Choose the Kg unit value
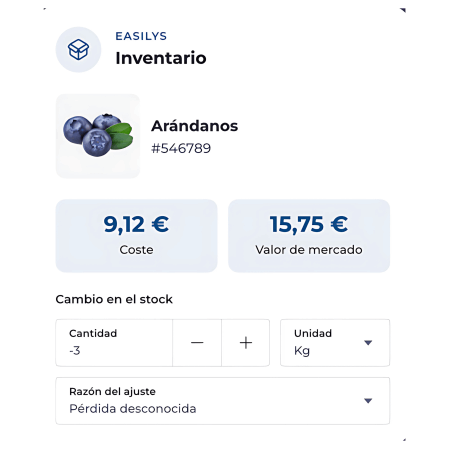The image size is (449, 449). point(302,351)
